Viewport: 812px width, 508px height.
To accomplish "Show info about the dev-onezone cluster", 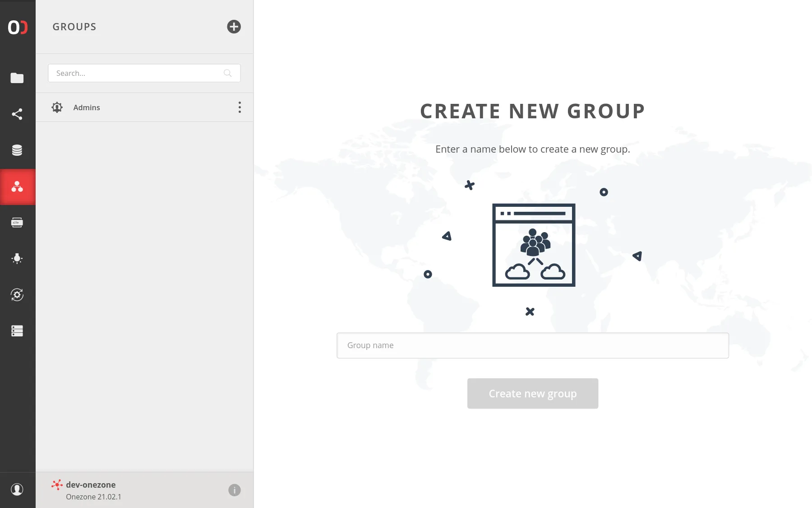I will (234, 489).
